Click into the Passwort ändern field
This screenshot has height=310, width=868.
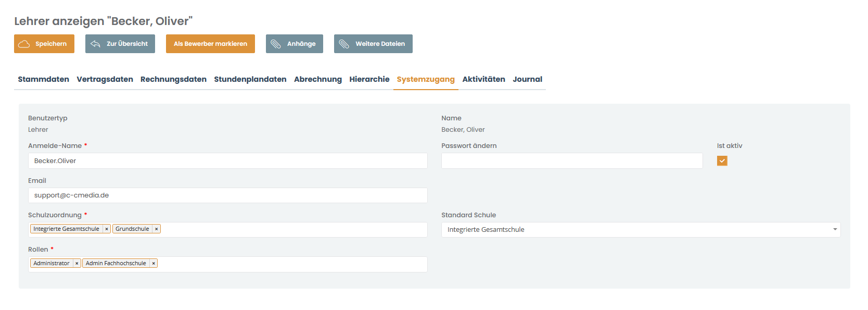click(572, 160)
